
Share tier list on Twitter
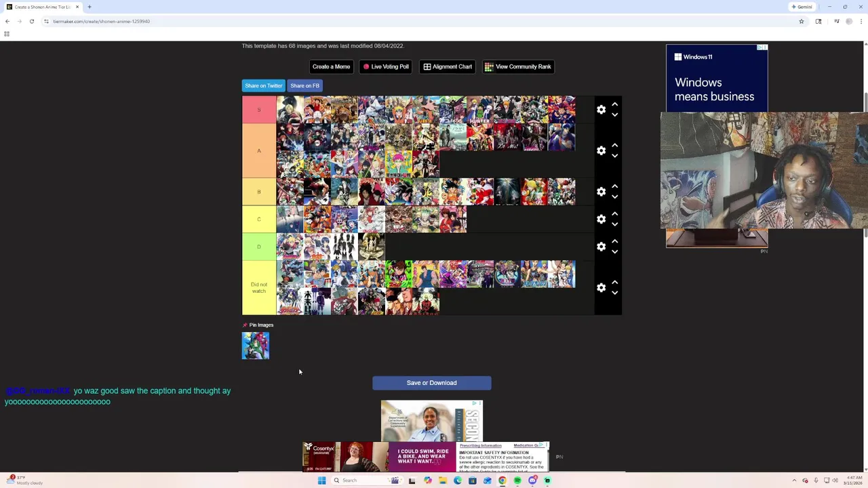tap(263, 85)
